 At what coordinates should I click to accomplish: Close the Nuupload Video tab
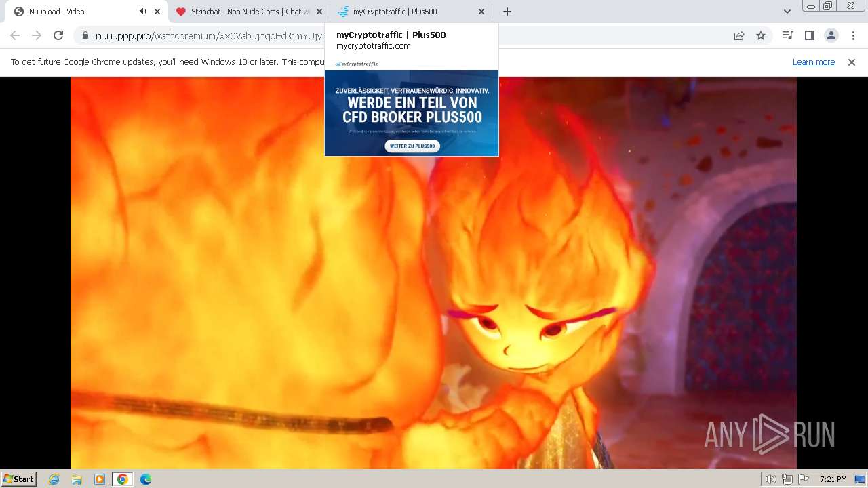(157, 12)
